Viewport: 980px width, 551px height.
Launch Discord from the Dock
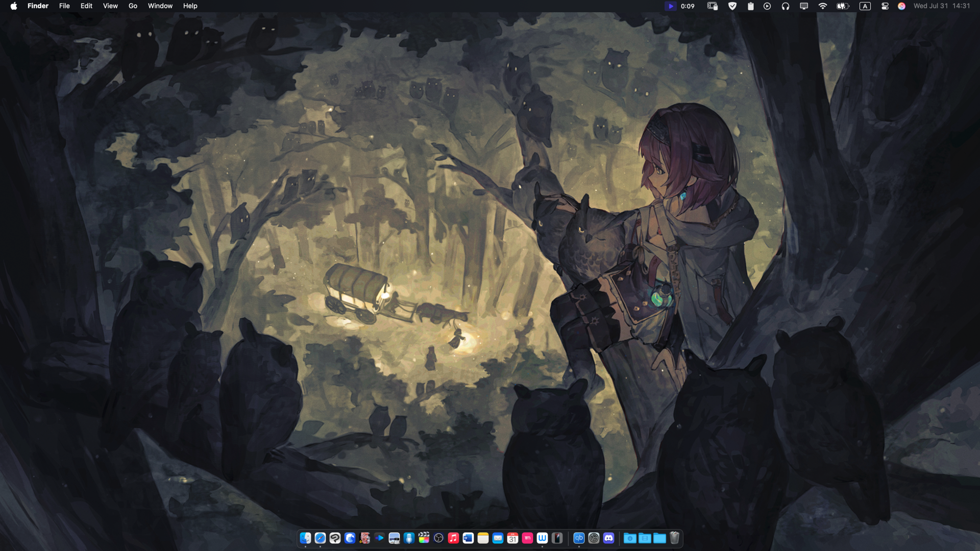tap(609, 538)
